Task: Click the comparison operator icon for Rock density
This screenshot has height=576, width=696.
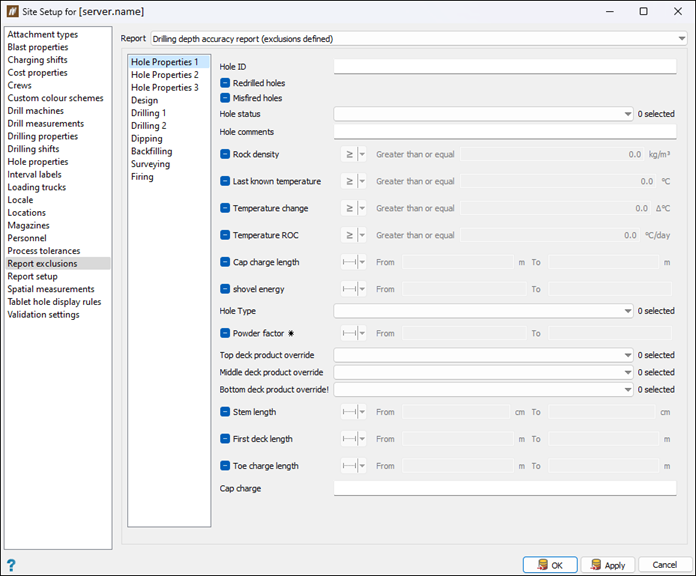Action: pyautogui.click(x=348, y=155)
